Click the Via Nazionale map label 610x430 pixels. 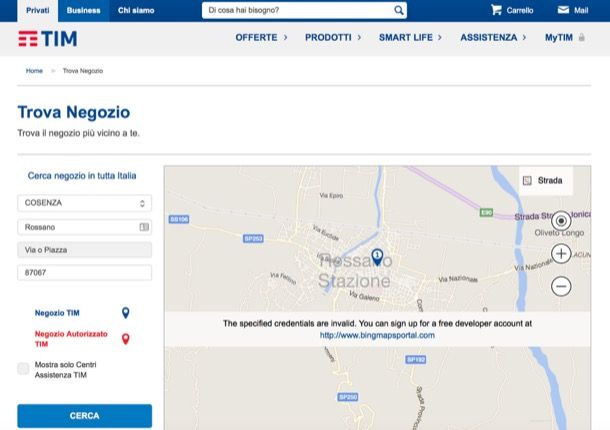click(x=458, y=279)
